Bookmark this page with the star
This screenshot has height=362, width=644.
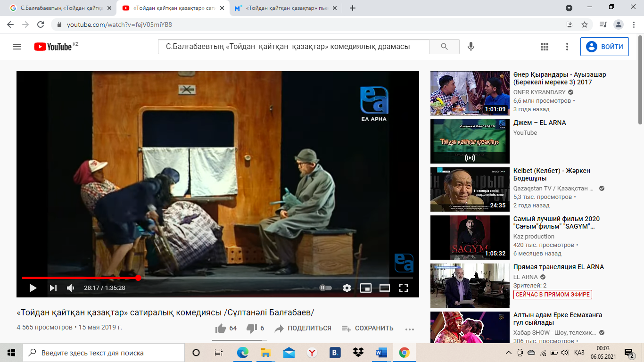pos(585,25)
